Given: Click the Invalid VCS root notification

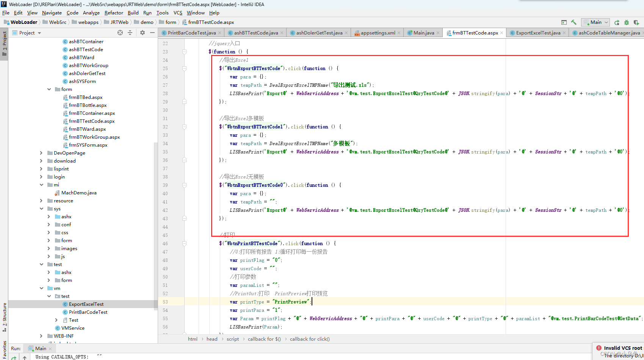Looking at the screenshot, I should pyautogui.click(x=619, y=352).
